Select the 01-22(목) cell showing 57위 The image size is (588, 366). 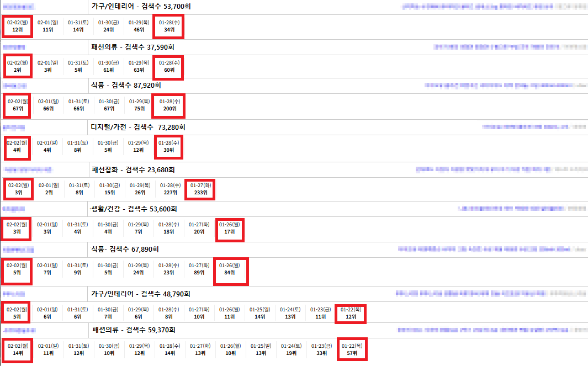(x=351, y=349)
